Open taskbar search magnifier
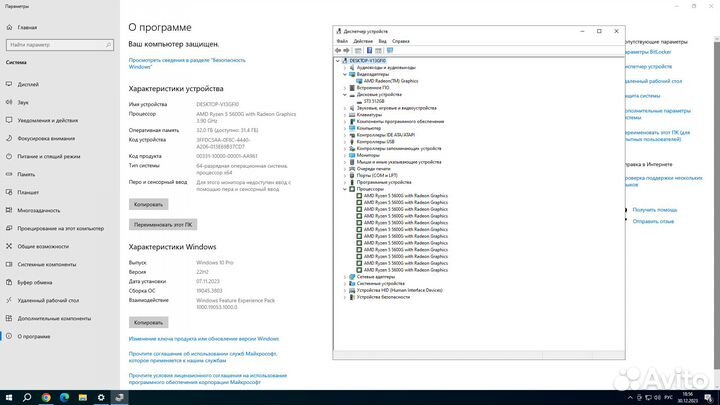The image size is (720, 405). tap(27, 398)
